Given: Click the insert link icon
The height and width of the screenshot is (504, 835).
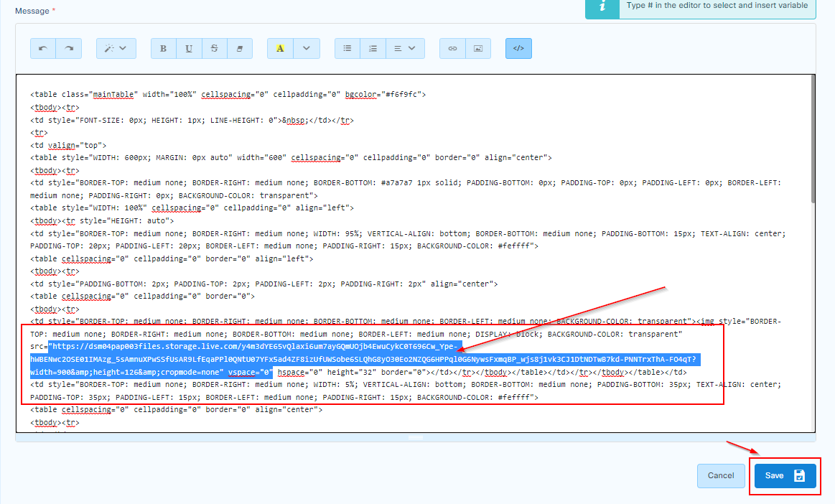Looking at the screenshot, I should [452, 48].
